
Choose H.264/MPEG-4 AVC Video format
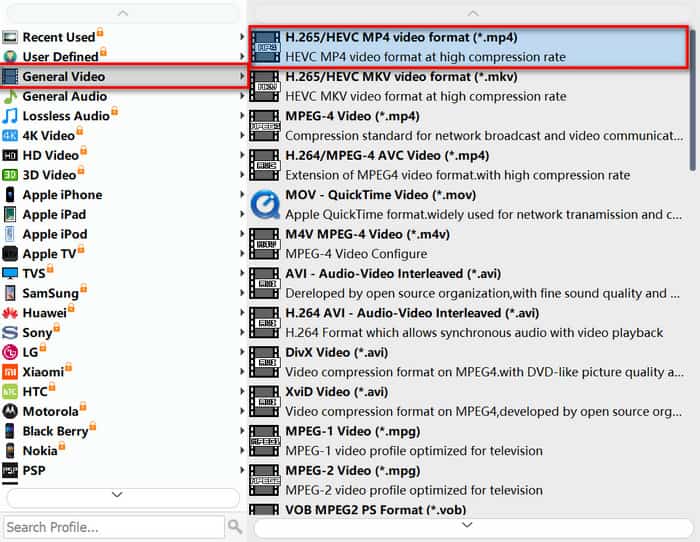(469, 165)
